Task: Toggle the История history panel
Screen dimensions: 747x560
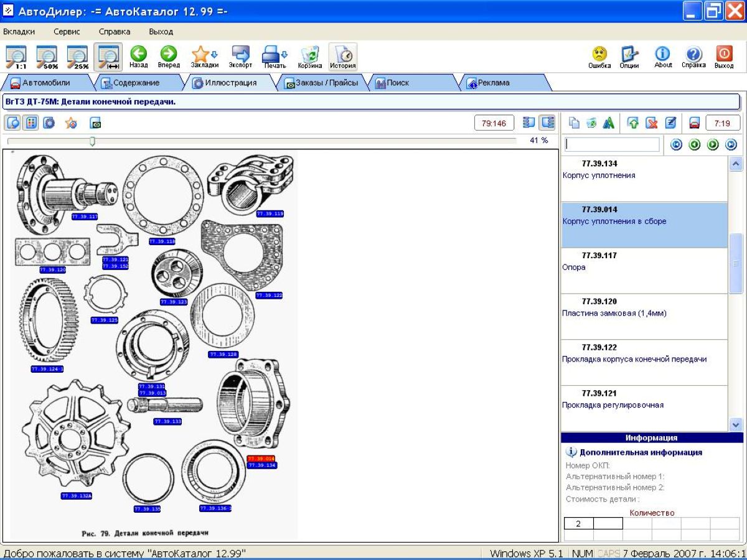Action: point(343,57)
